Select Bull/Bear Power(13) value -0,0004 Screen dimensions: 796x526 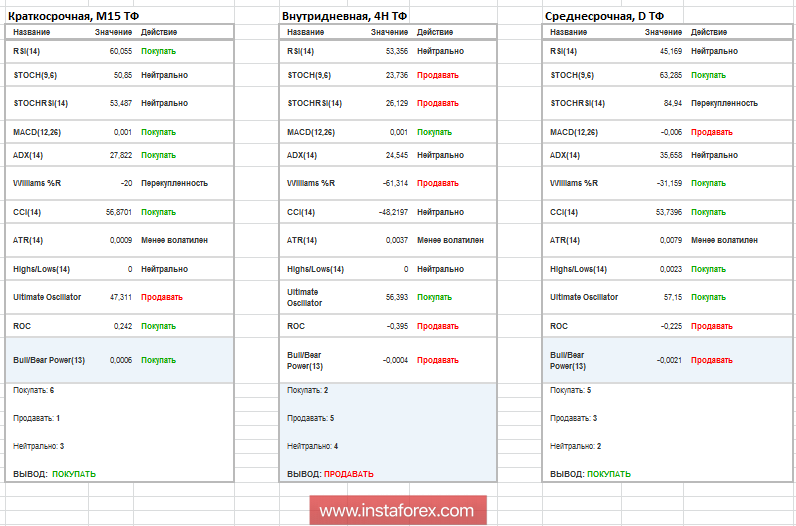(395, 360)
